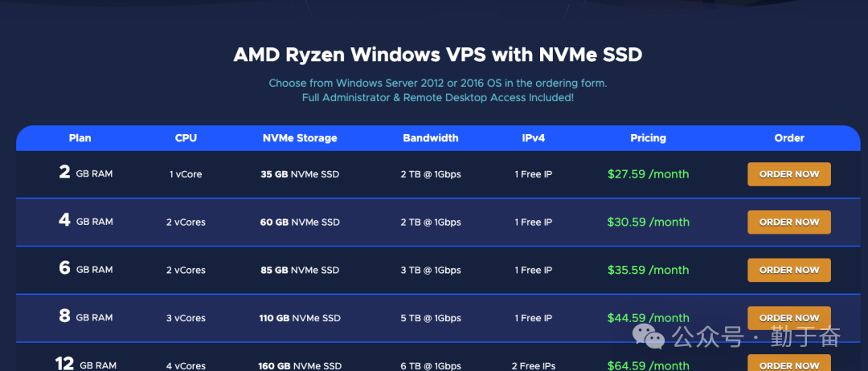Order the 8 GB RAM plan

pos(789,318)
